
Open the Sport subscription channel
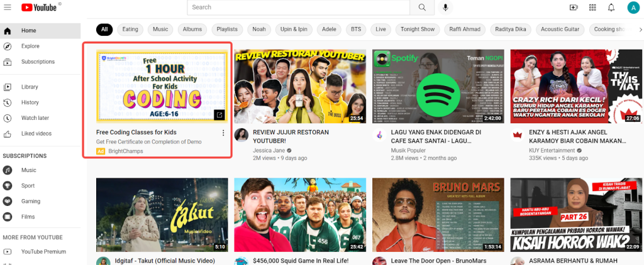click(x=40, y=186)
